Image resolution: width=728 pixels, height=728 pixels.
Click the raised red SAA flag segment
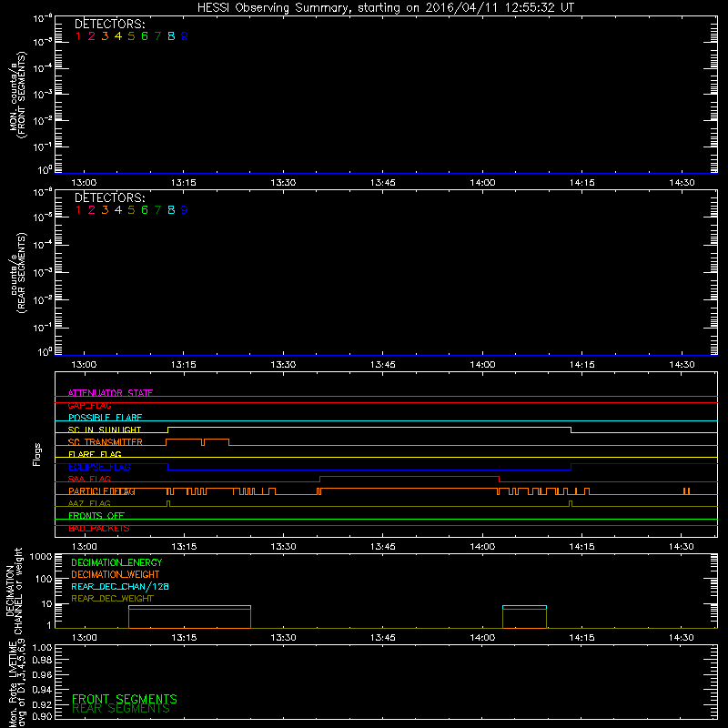[x=409, y=476]
